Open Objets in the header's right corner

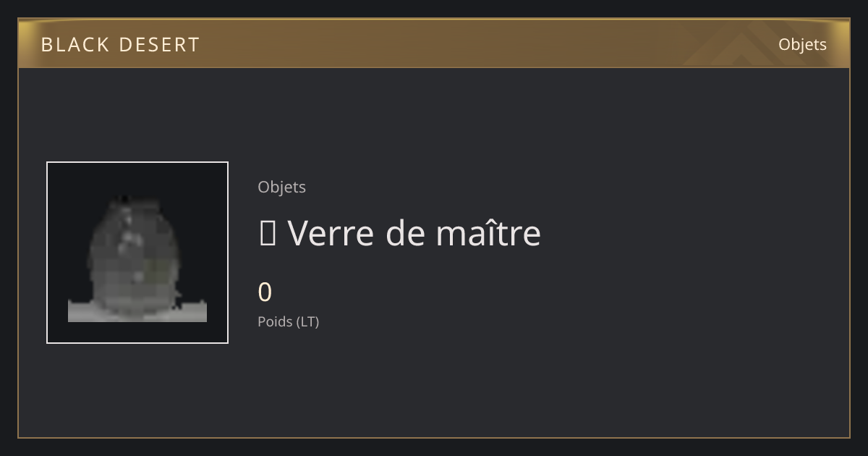tap(802, 44)
